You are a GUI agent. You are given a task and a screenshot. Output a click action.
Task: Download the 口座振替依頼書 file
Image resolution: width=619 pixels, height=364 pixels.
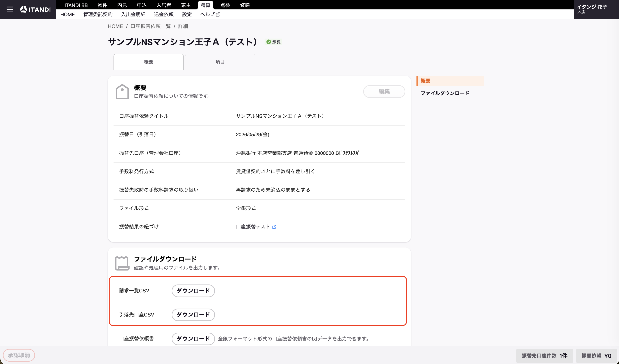point(193,339)
